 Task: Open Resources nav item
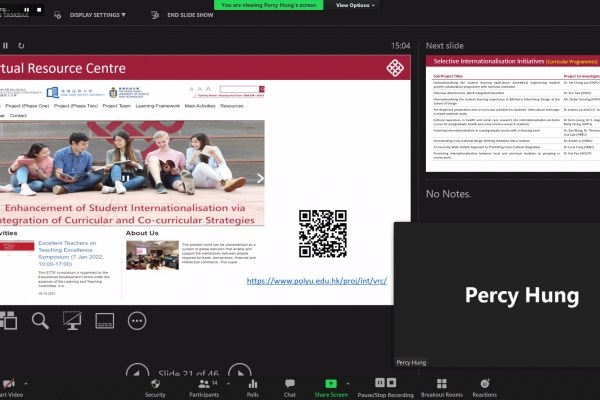click(232, 106)
